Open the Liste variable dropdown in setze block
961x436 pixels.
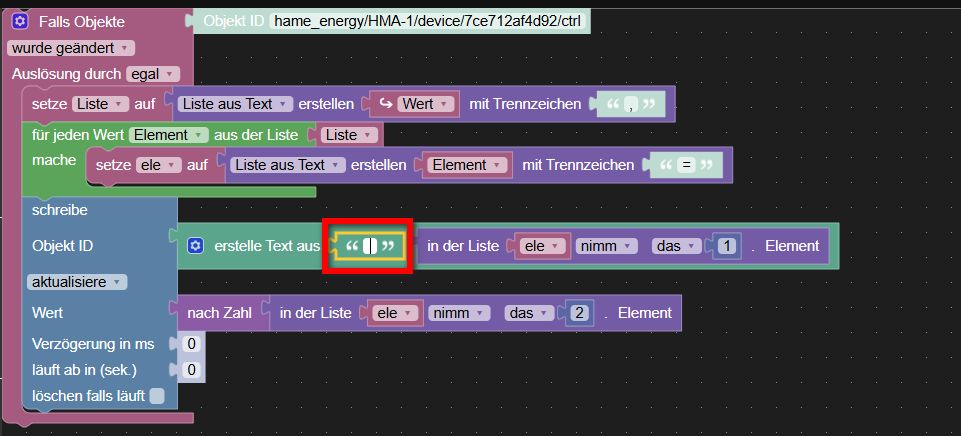[x=101, y=104]
